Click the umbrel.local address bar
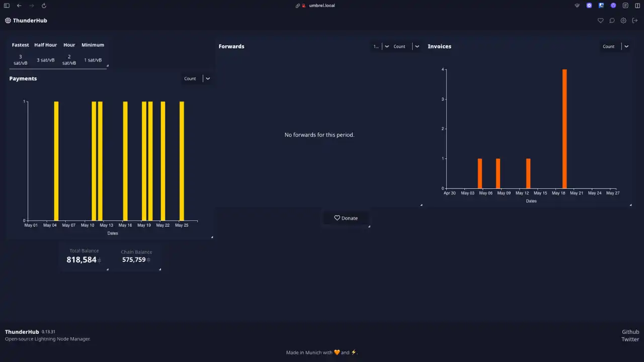This screenshot has height=362, width=644. (x=322, y=6)
